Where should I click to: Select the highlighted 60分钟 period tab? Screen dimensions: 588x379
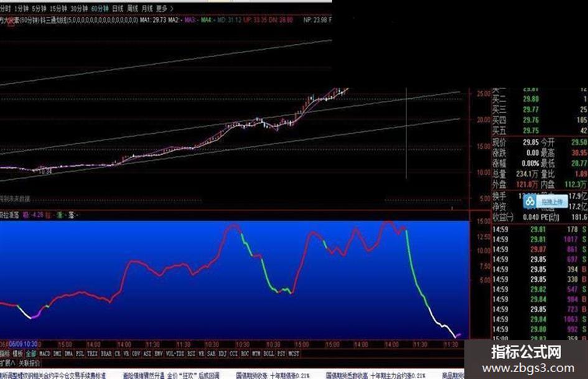click(100, 8)
